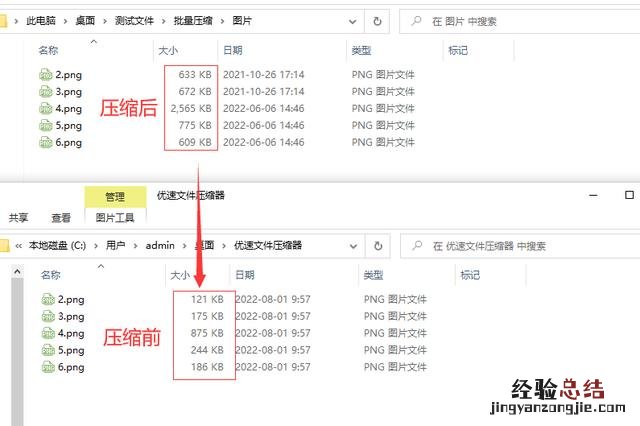Sort by 日期 column in 图片 window

click(x=233, y=50)
